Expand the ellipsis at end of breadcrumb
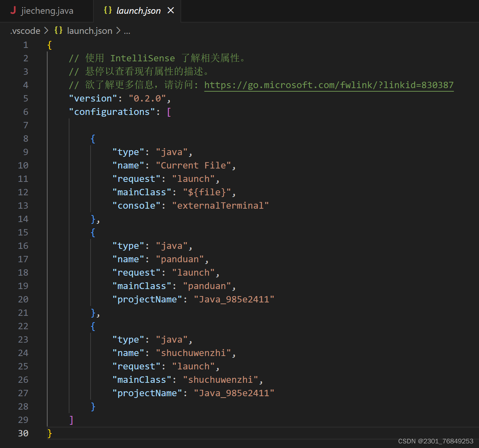 [127, 31]
